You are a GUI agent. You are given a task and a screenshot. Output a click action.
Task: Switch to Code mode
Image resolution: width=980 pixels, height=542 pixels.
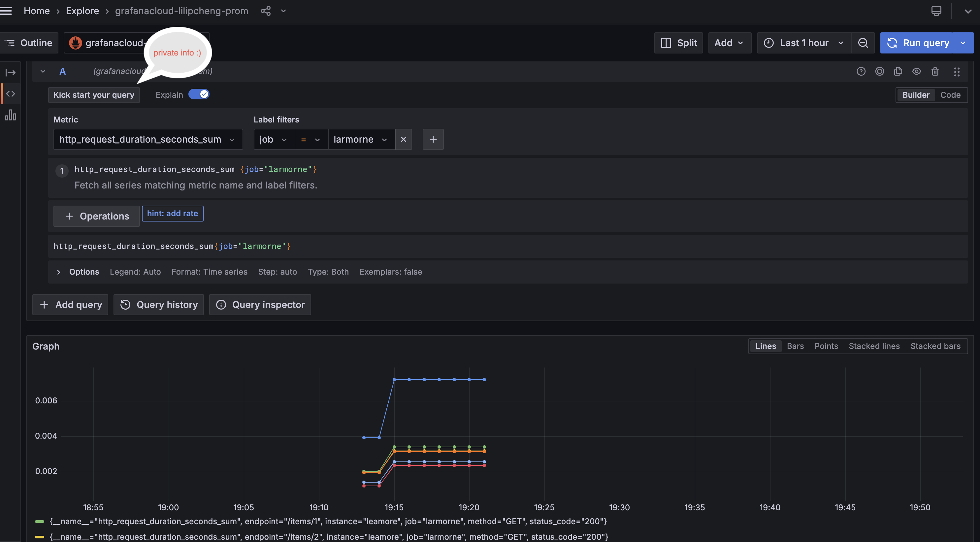click(950, 95)
